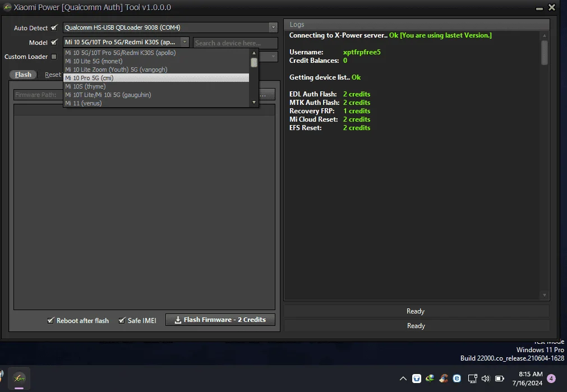Click the Qualcomm HS-USB QDLoader 9008 (COM4) combo box
Screen dimensions: 567x392
tap(170, 27)
